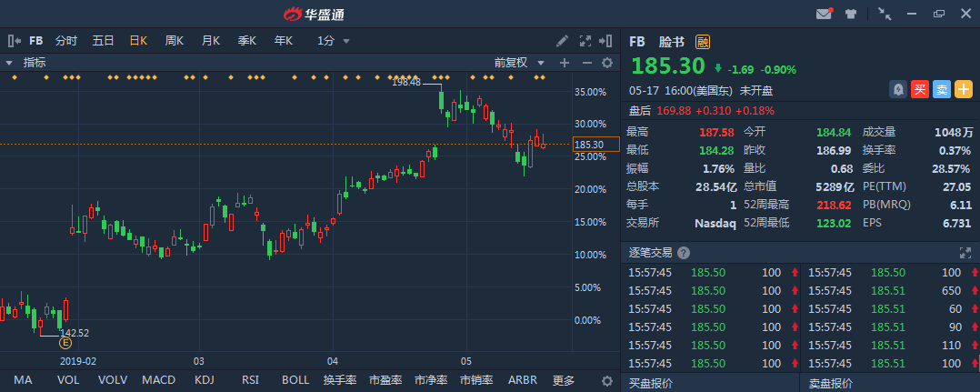Switch to the 周K weekly chart tab

[175, 41]
